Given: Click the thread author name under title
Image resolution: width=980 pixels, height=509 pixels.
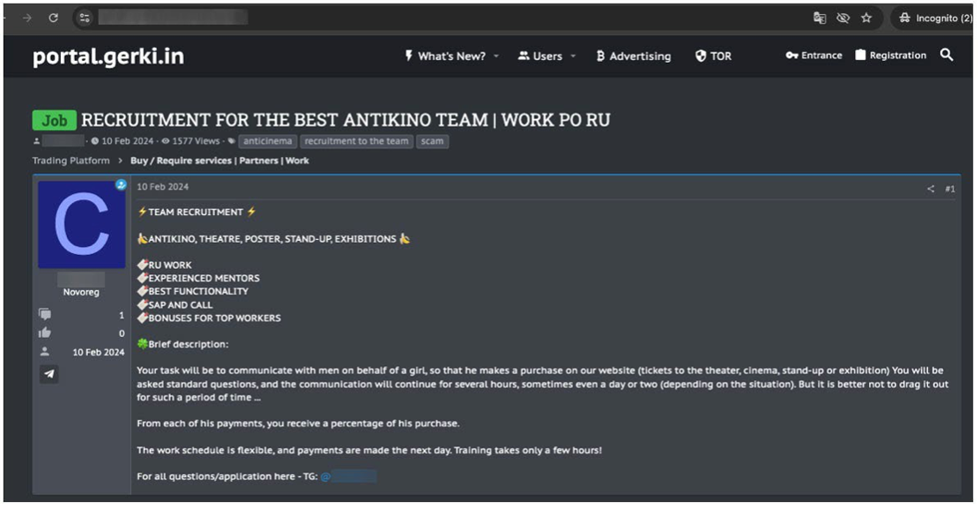Looking at the screenshot, I should 63,141.
